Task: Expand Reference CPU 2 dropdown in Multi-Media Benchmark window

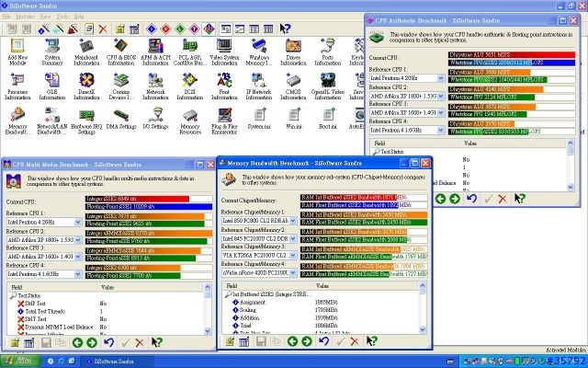Action: (77, 239)
